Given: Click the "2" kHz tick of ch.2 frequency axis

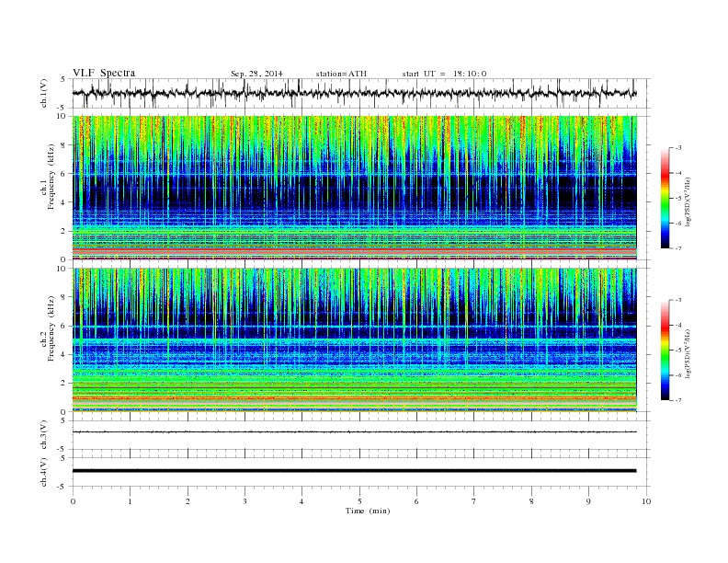Looking at the screenshot, I should 64,383.
